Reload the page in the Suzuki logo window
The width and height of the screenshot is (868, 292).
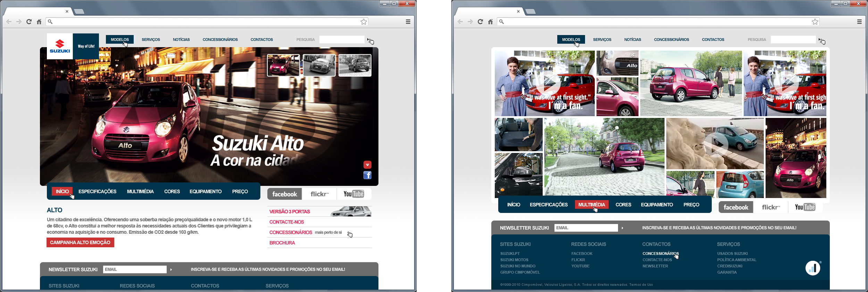click(x=29, y=22)
